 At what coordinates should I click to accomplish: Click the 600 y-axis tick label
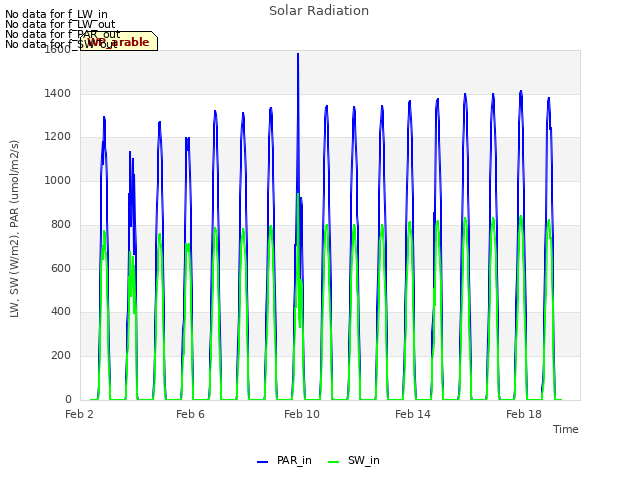click(61, 268)
